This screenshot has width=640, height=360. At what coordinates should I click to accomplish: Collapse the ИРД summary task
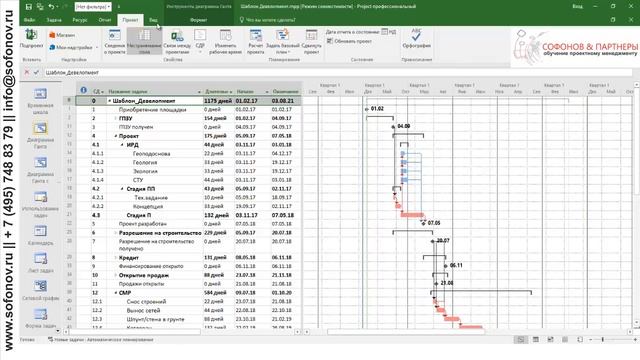pyautogui.click(x=122, y=145)
